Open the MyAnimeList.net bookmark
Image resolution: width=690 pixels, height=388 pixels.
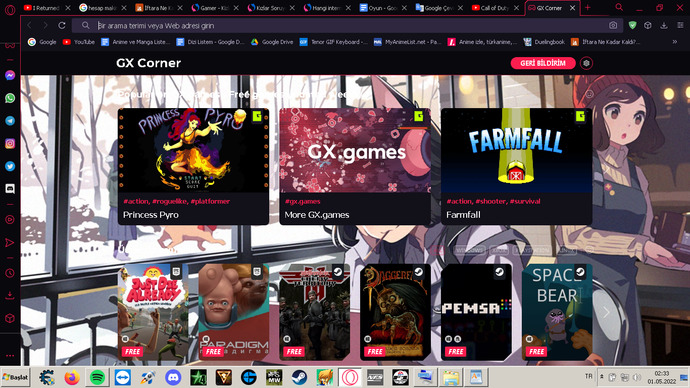coord(407,42)
